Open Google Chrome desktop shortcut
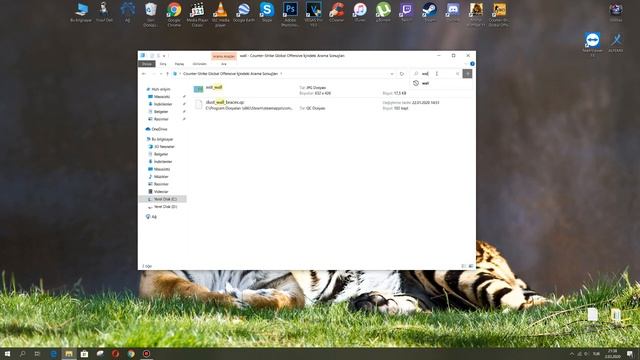 coord(174,13)
